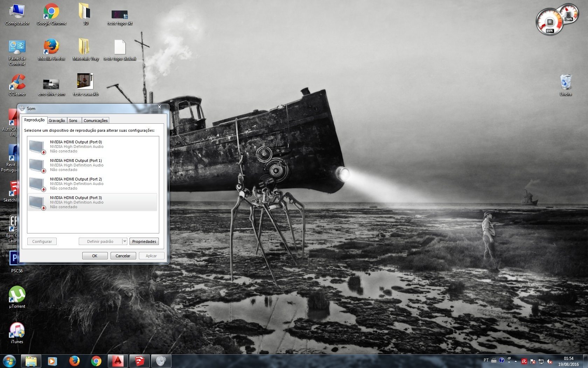Switch to the Comunicações tab
Image resolution: width=588 pixels, height=368 pixels.
96,121
